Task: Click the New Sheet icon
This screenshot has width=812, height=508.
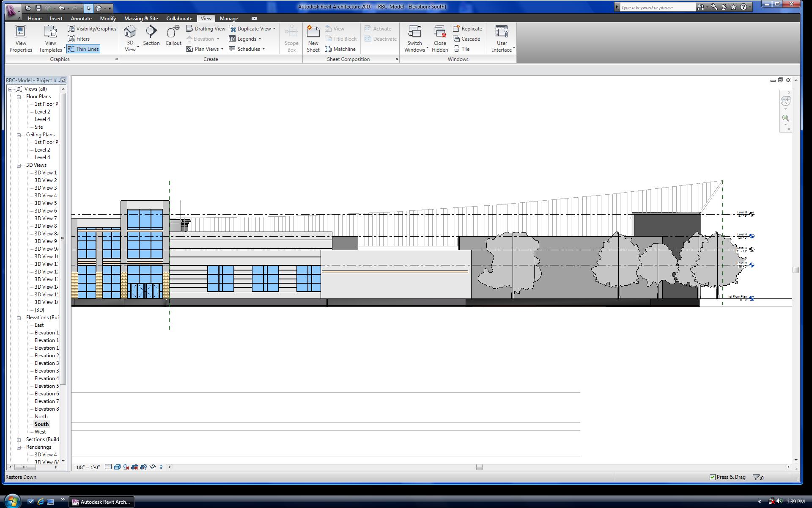Action: point(313,33)
